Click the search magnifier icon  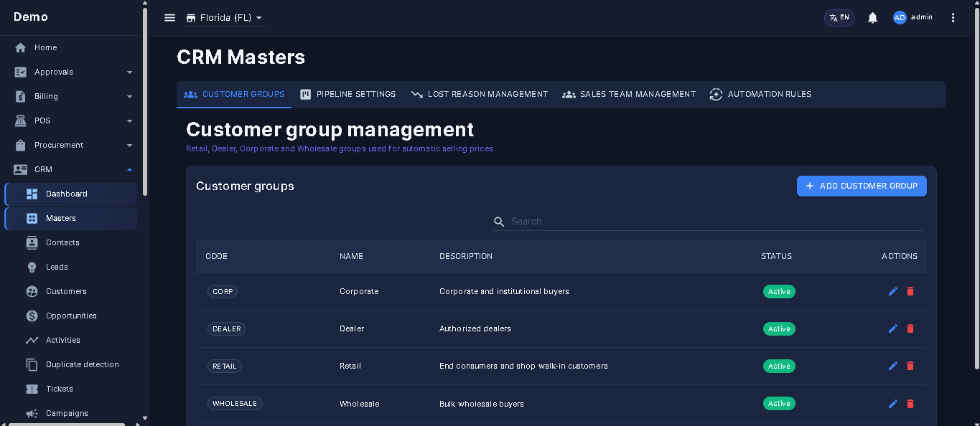499,222
